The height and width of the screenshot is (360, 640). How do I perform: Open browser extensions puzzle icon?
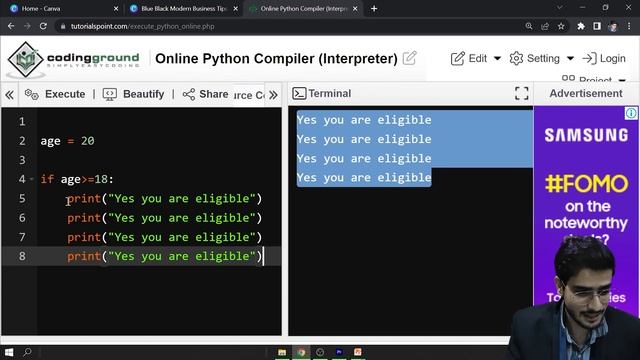581,26
